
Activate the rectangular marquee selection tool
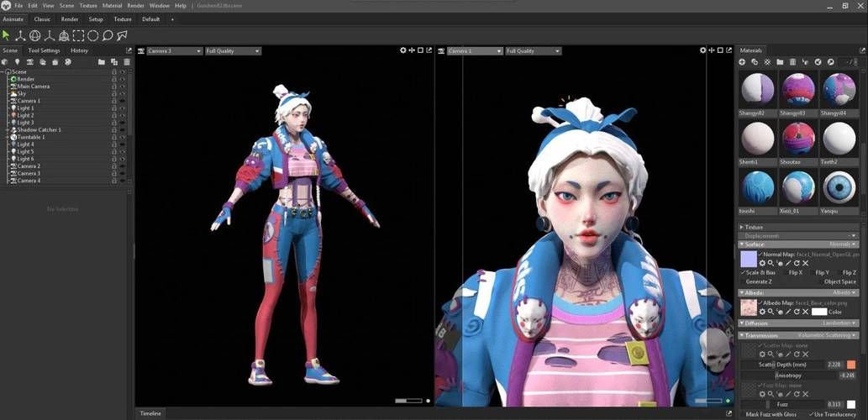pos(78,35)
